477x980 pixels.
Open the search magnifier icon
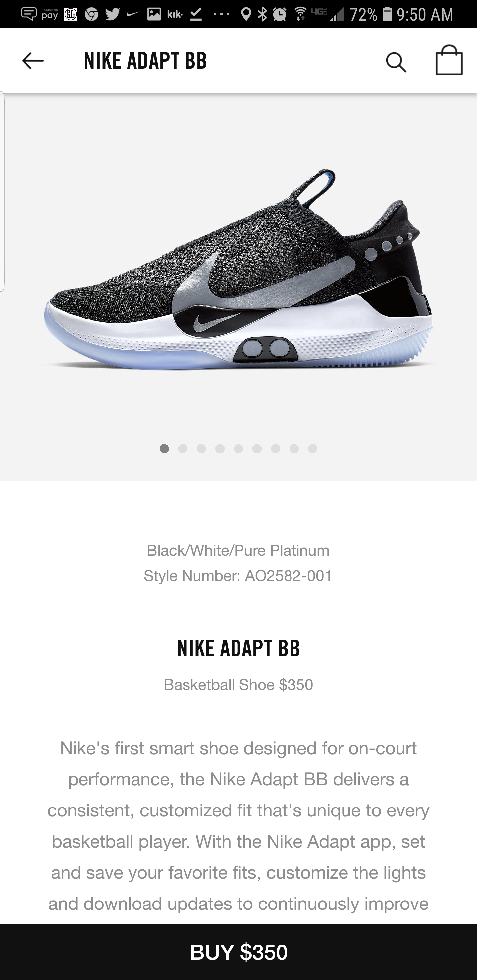396,62
